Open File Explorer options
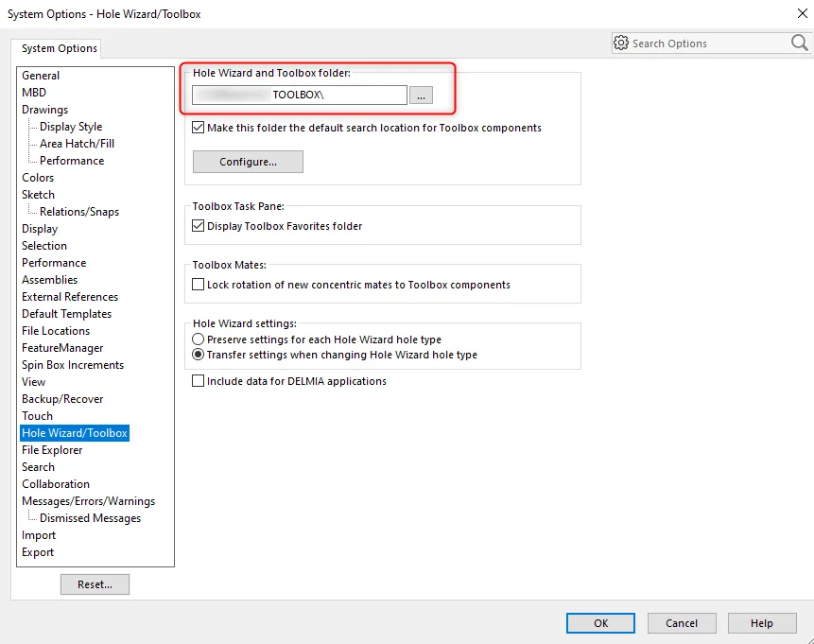The image size is (814, 644). click(52, 450)
